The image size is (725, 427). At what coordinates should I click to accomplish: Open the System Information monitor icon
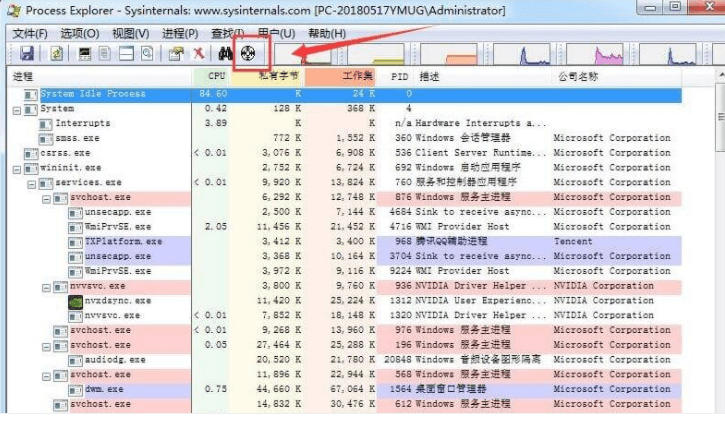click(84, 54)
